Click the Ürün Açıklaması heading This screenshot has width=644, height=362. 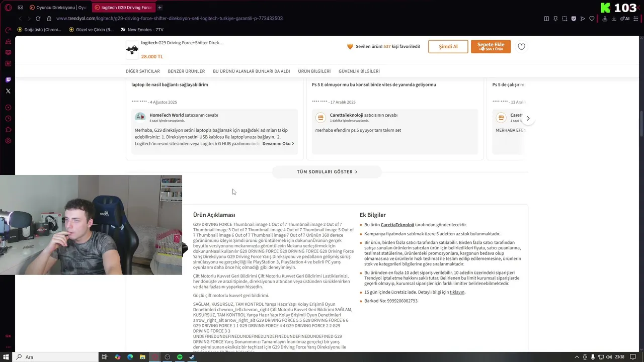click(x=214, y=215)
